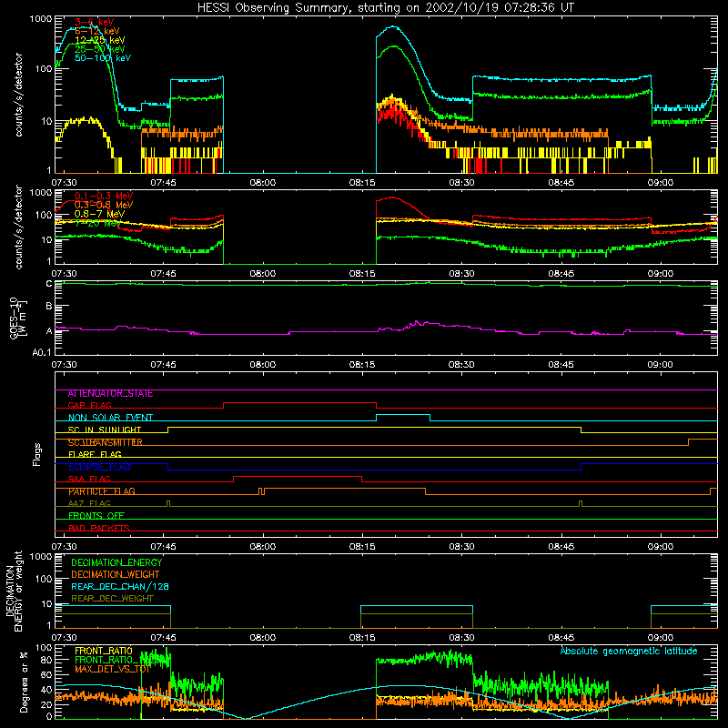Click the green 25-50 keV legend label
Screen dimensions: 728x728
[100, 49]
